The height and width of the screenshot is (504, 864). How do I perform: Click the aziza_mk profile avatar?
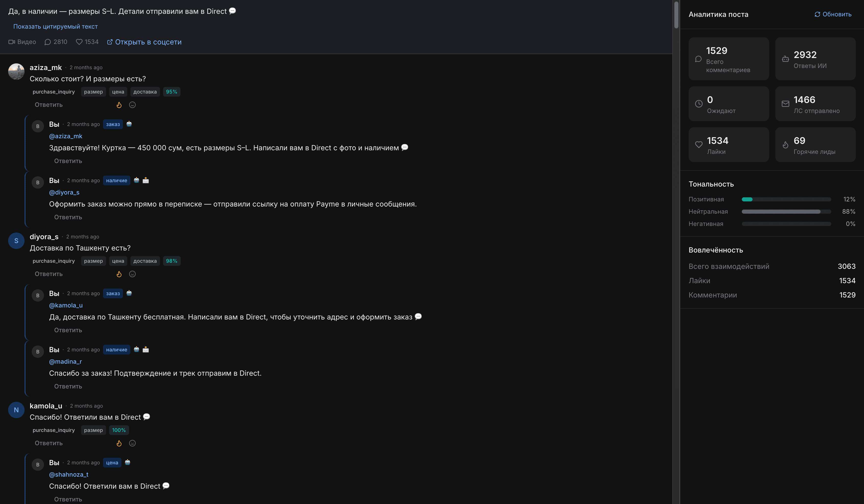(x=16, y=71)
